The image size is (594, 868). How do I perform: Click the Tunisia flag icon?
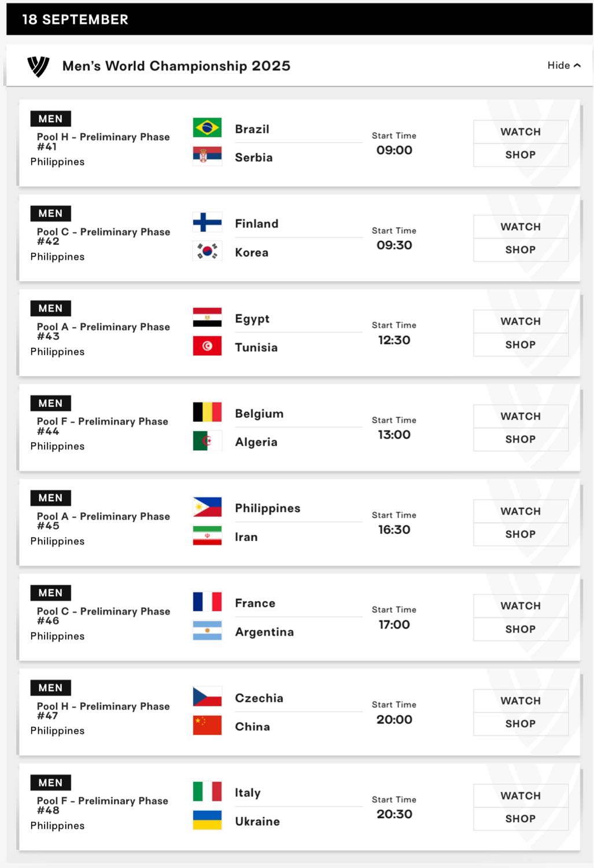pyautogui.click(x=207, y=346)
